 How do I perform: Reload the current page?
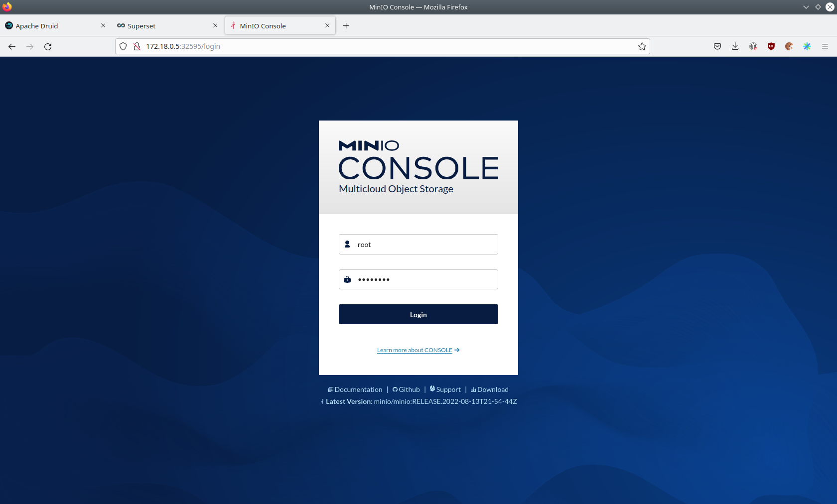[48, 46]
